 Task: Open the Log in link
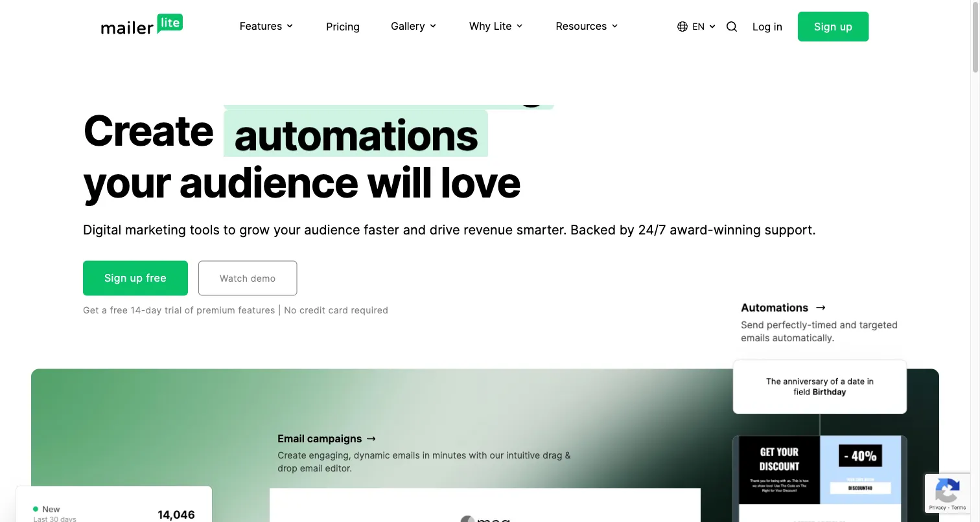(767, 27)
